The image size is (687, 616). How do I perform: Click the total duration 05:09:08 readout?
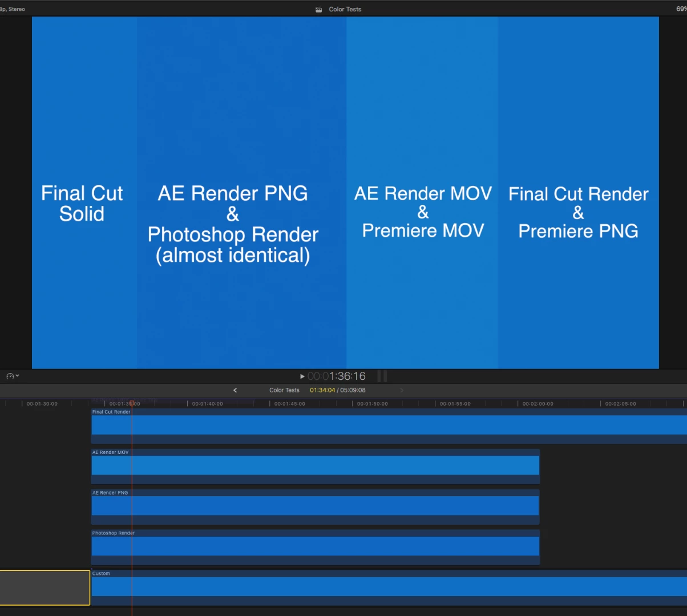click(x=353, y=390)
